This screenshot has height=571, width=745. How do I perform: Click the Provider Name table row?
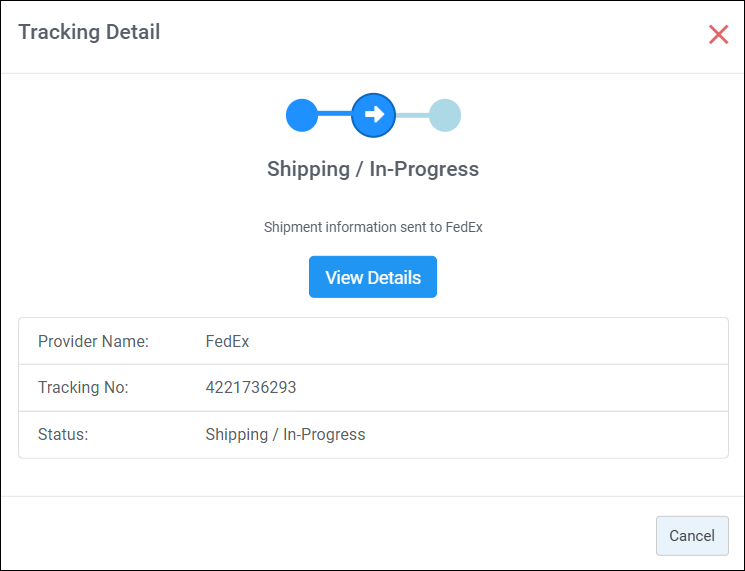[x=373, y=341]
